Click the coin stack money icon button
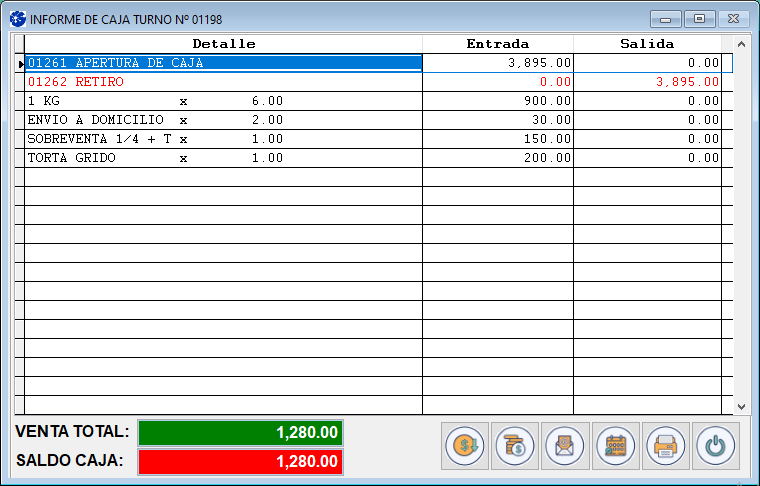This screenshot has height=486, width=760. [515, 446]
